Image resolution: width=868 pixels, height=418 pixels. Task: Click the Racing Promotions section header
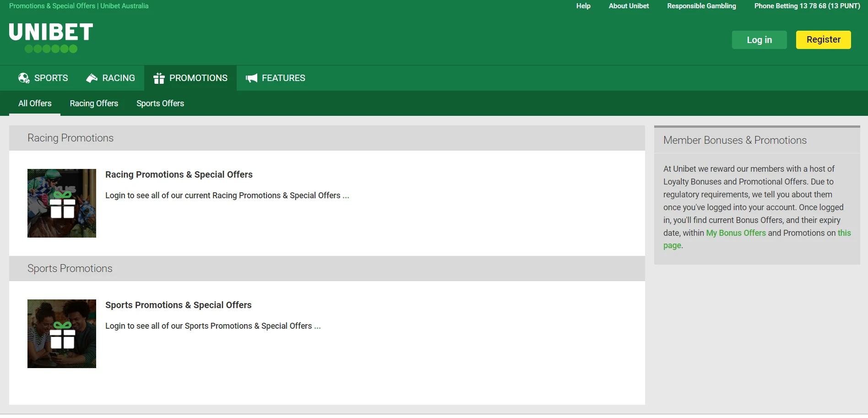pyautogui.click(x=327, y=138)
